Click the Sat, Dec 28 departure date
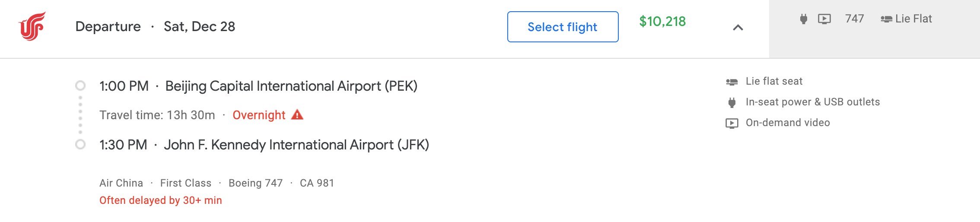This screenshot has width=980, height=222. click(x=199, y=27)
